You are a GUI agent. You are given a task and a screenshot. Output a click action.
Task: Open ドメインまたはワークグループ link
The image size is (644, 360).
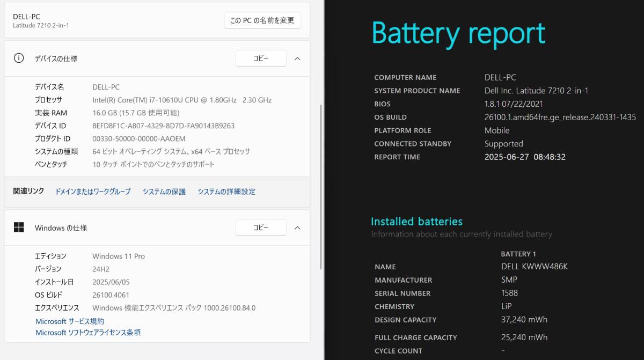click(93, 192)
